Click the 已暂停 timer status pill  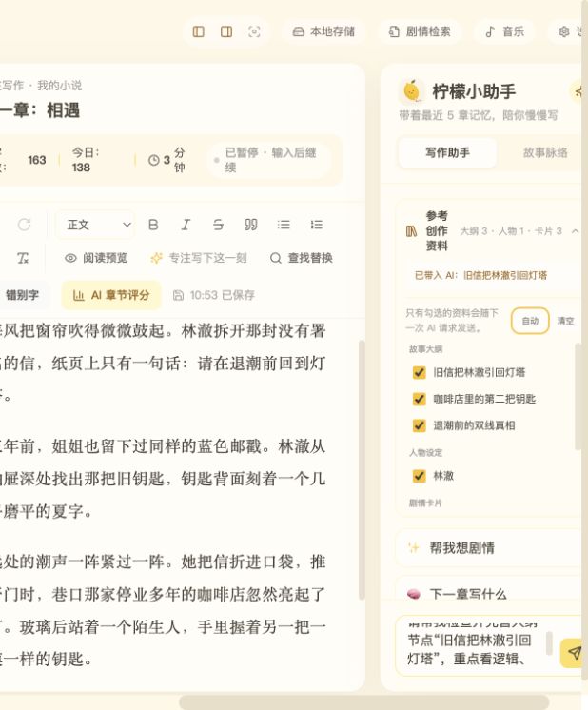tap(270, 160)
